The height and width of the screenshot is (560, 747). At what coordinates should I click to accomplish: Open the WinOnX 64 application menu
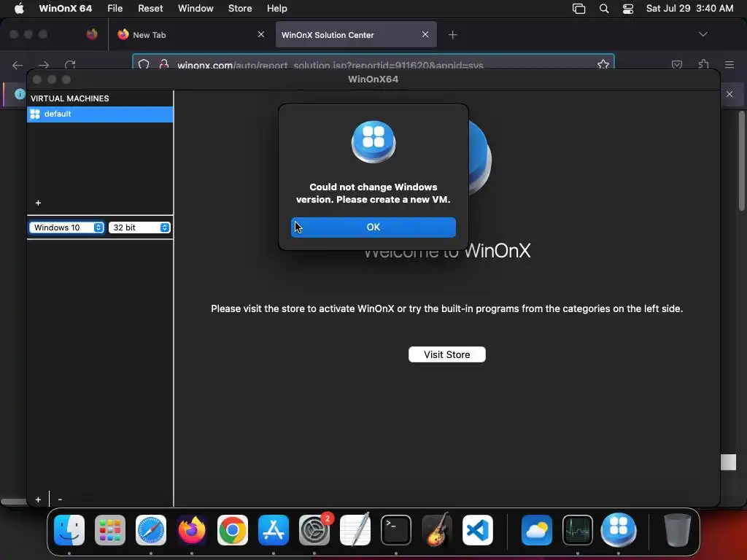click(65, 9)
